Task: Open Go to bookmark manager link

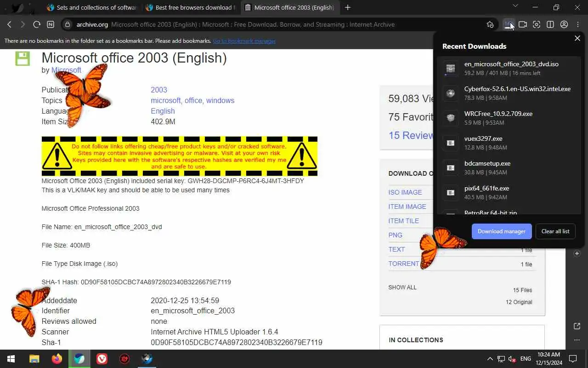Action: [244, 41]
